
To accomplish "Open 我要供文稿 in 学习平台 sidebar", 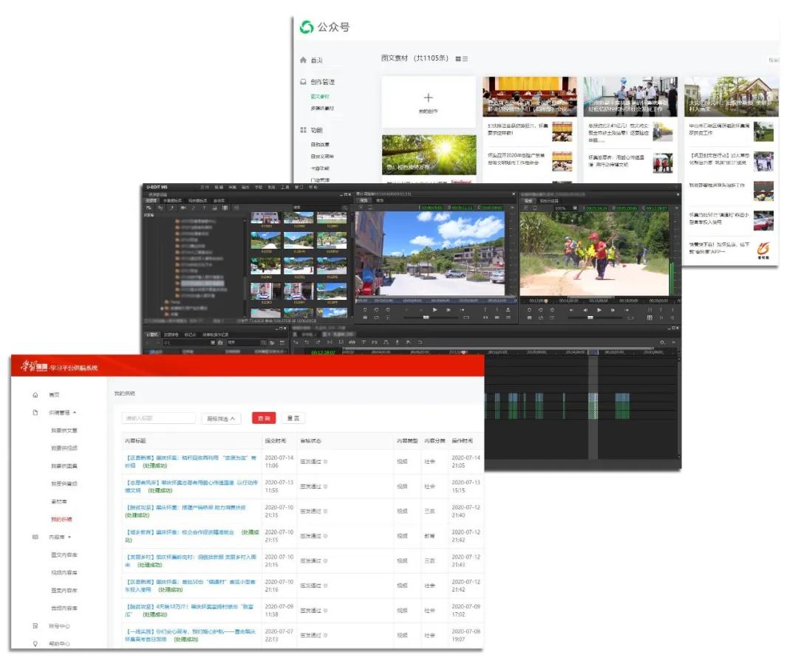I will point(64,431).
